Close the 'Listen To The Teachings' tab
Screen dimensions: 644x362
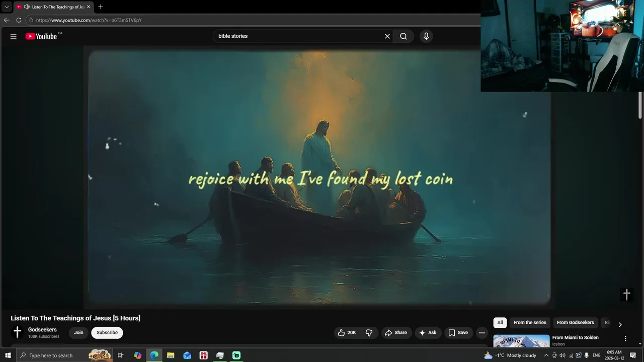89,7
